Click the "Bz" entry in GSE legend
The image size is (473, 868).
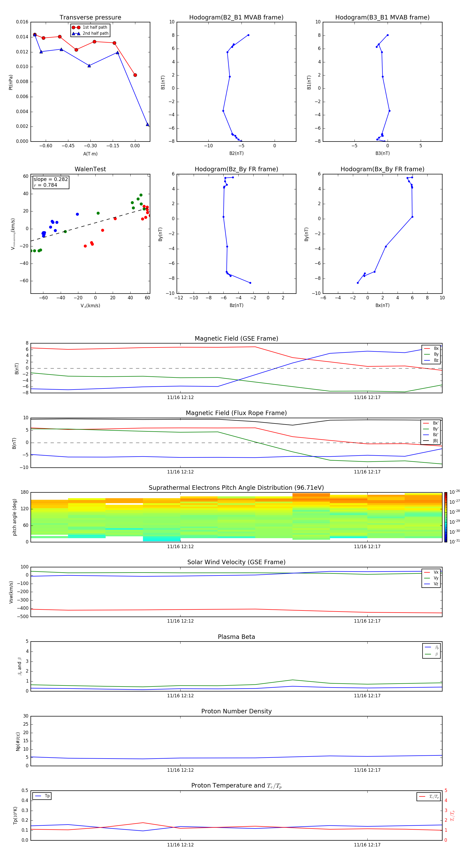coord(431,361)
